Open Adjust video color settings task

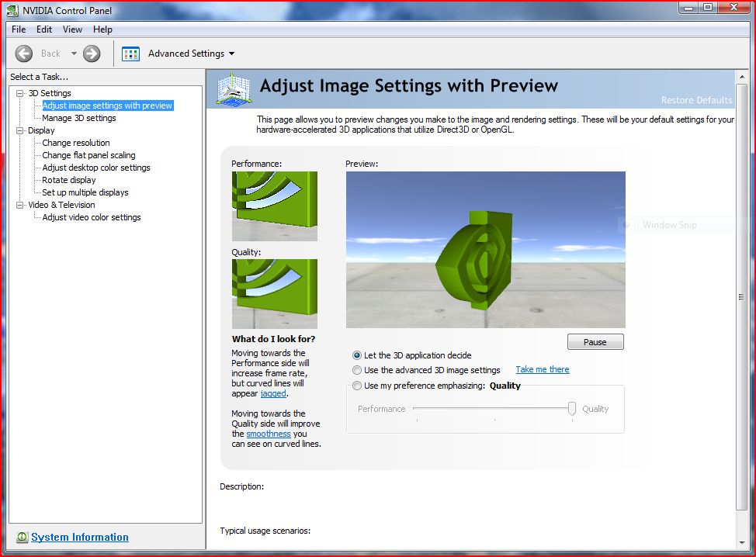pos(92,217)
